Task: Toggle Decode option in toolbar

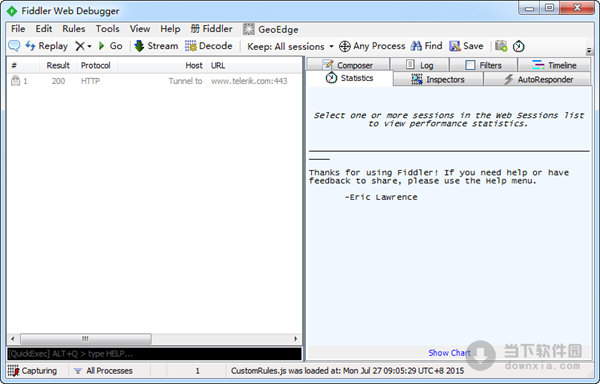Action: pos(209,46)
